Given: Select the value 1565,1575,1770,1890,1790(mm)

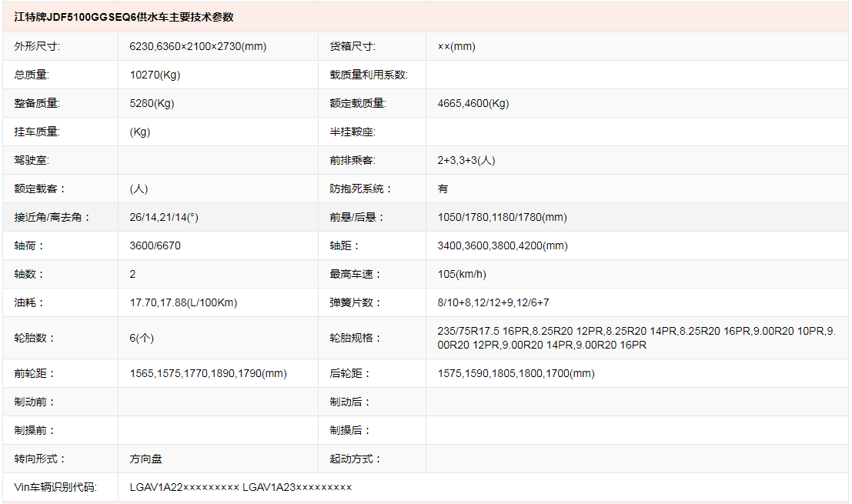Looking at the screenshot, I should click(x=208, y=374).
